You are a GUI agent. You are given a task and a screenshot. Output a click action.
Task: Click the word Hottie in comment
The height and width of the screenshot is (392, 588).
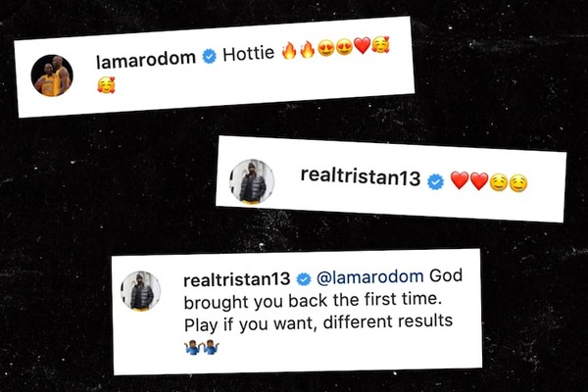(x=249, y=54)
